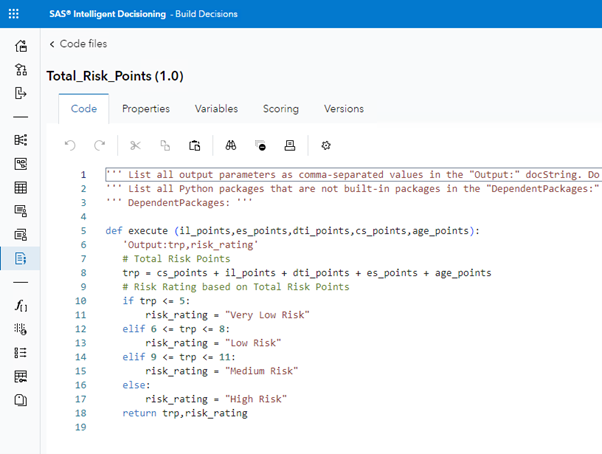
Task: Open the editor settings gear icon
Action: tap(325, 145)
